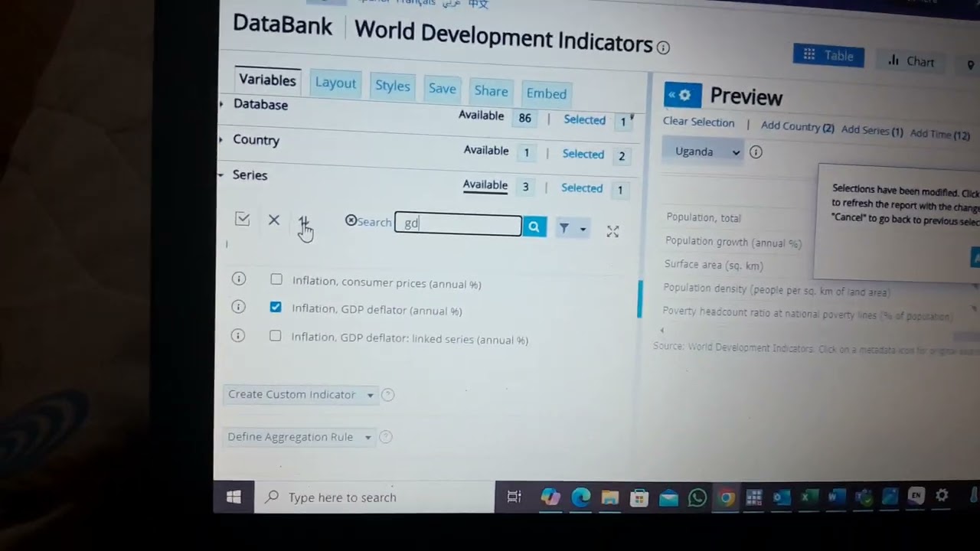The height and width of the screenshot is (551, 980).
Task: Click the Add Series (1) link
Action: (872, 130)
